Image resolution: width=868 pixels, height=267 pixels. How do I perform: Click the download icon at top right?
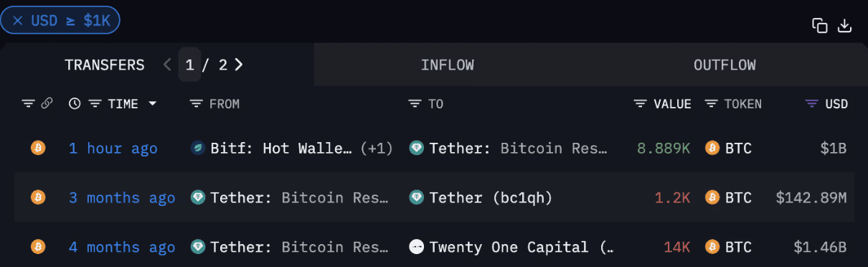coord(845,26)
